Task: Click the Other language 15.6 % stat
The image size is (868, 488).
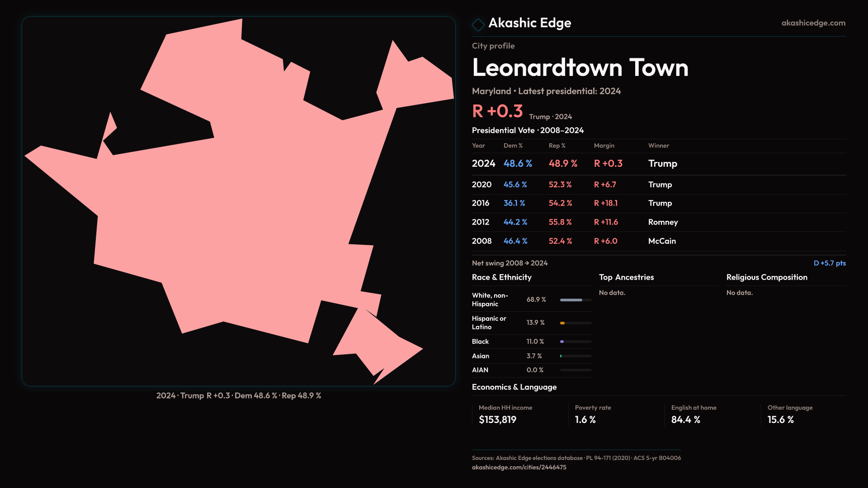Action: point(780,420)
